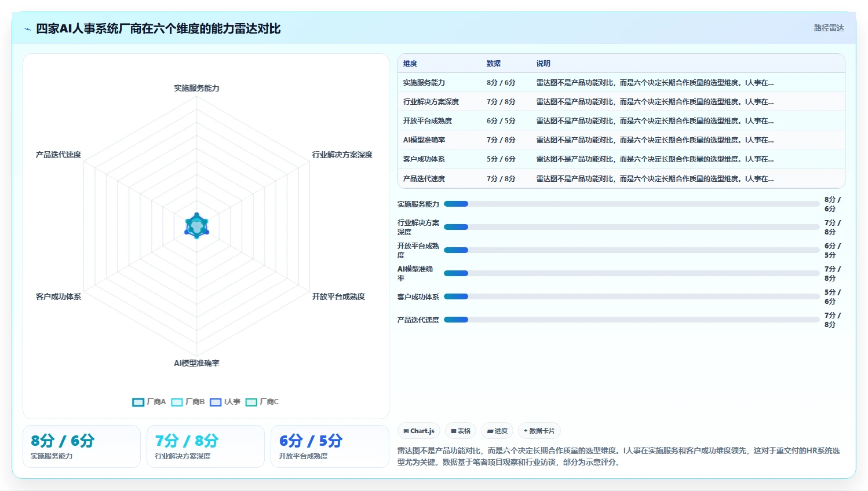868x491 pixels.
Task: Select the 客户成功体系 cell in the table
Action: (424, 159)
